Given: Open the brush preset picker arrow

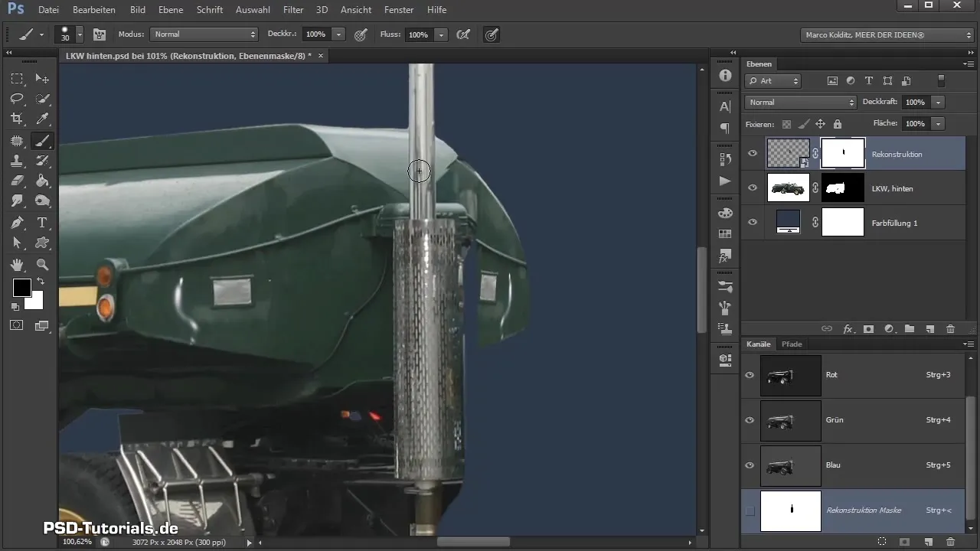Looking at the screenshot, I should tap(80, 34).
